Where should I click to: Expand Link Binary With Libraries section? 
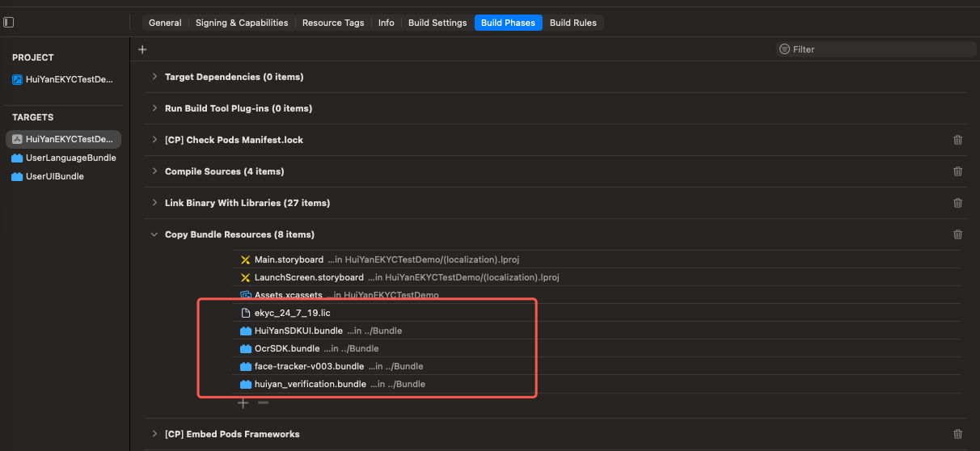[154, 203]
